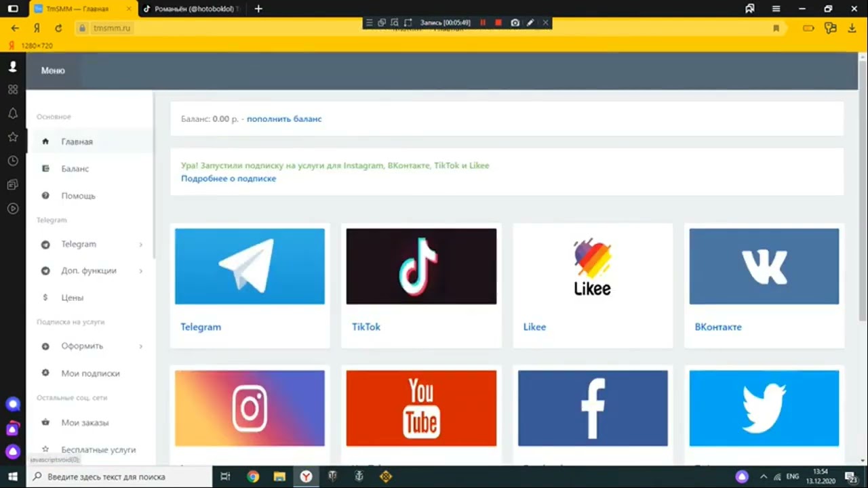Bookmark this page icon
This screenshot has height=488, width=868.
click(x=776, y=28)
